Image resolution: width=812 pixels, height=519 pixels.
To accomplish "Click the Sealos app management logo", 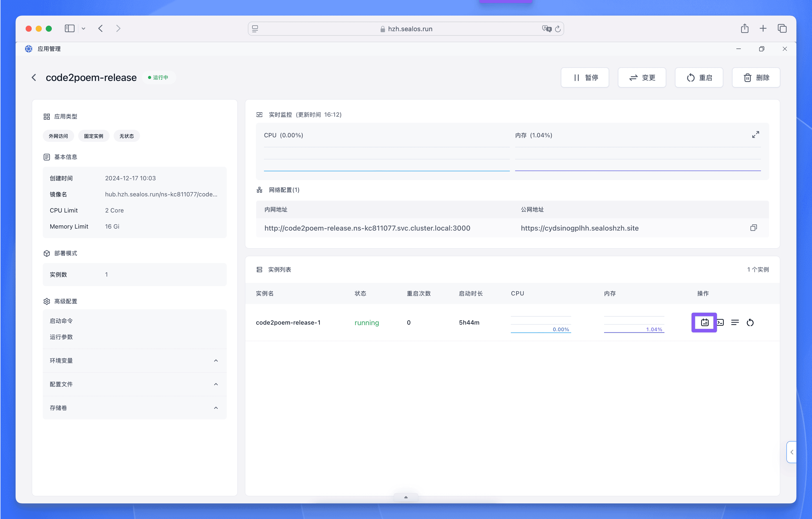I will pyautogui.click(x=29, y=49).
